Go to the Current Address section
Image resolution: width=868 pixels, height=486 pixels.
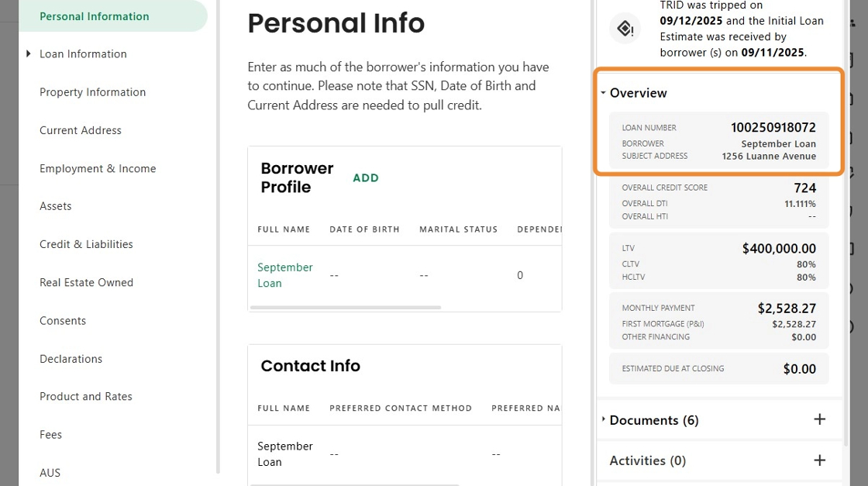click(81, 130)
